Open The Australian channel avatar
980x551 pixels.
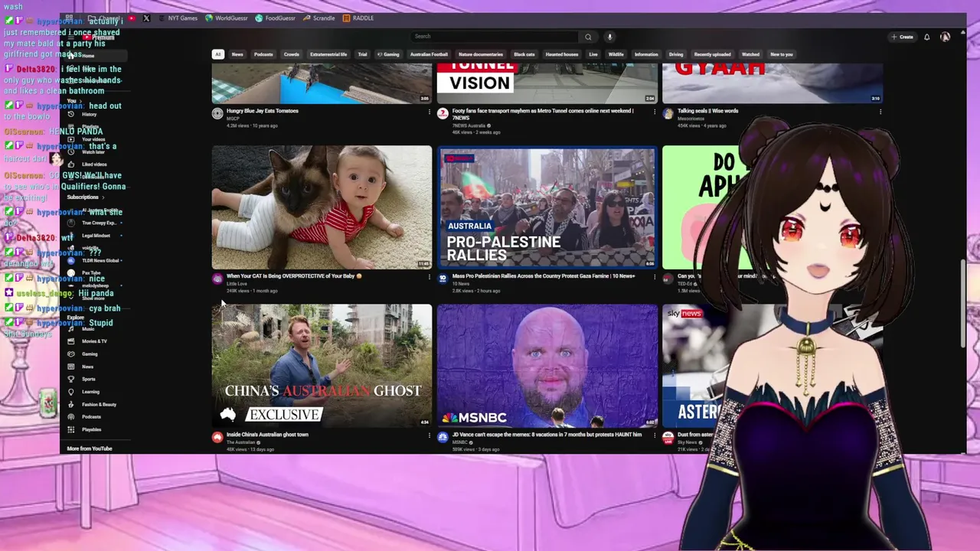tap(217, 438)
